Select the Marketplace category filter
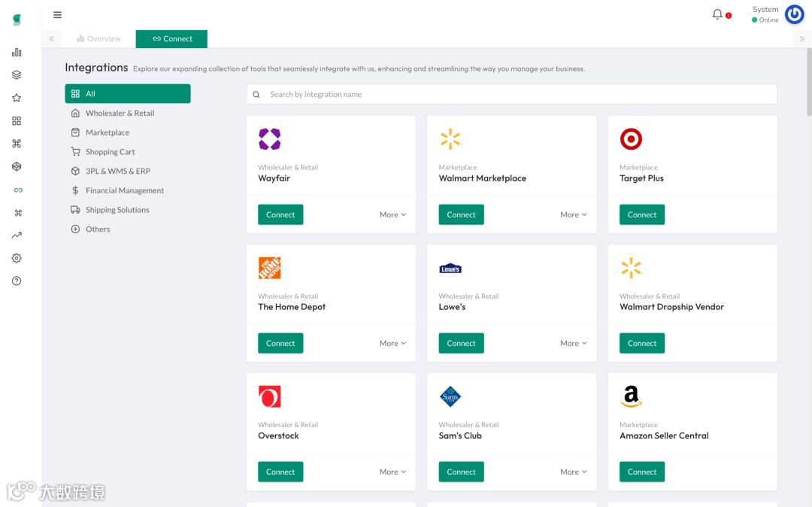Image resolution: width=812 pixels, height=507 pixels. pos(108,132)
